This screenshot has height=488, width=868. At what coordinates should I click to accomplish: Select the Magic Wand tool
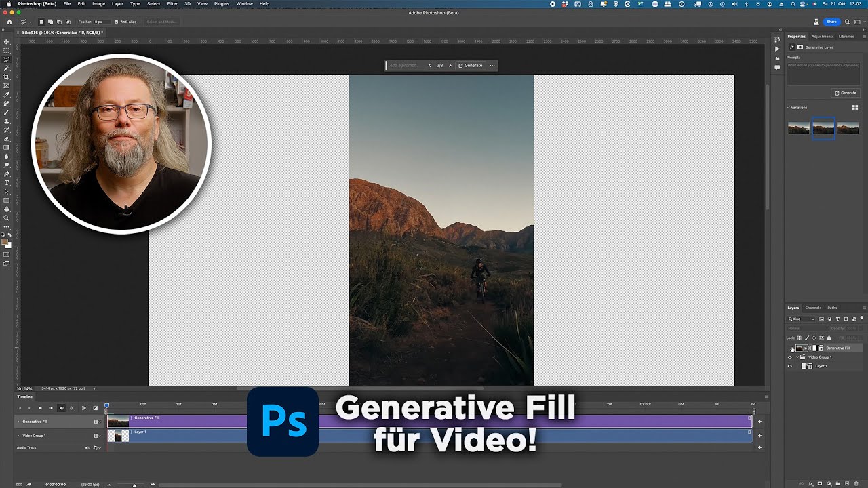coord(7,68)
